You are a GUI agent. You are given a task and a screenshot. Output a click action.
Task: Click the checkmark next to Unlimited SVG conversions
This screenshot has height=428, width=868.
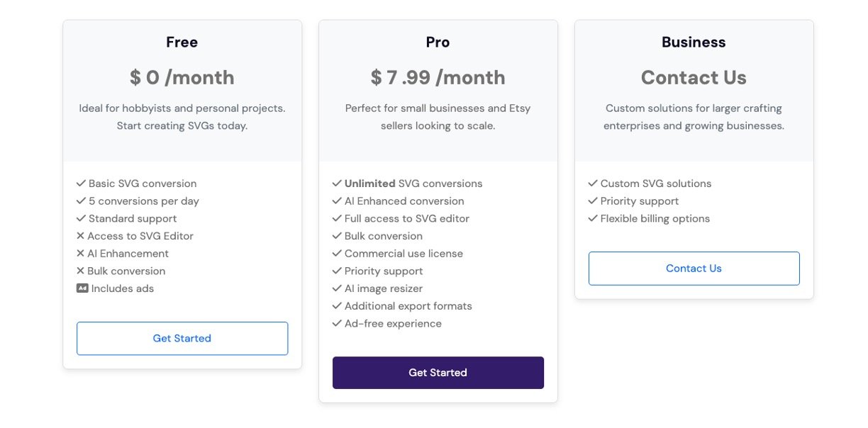pyautogui.click(x=337, y=184)
